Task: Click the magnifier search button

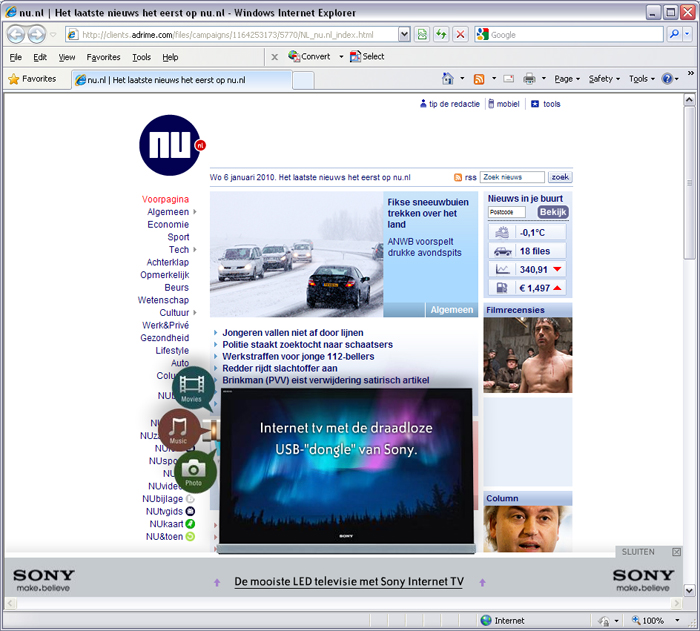Action: click(674, 34)
